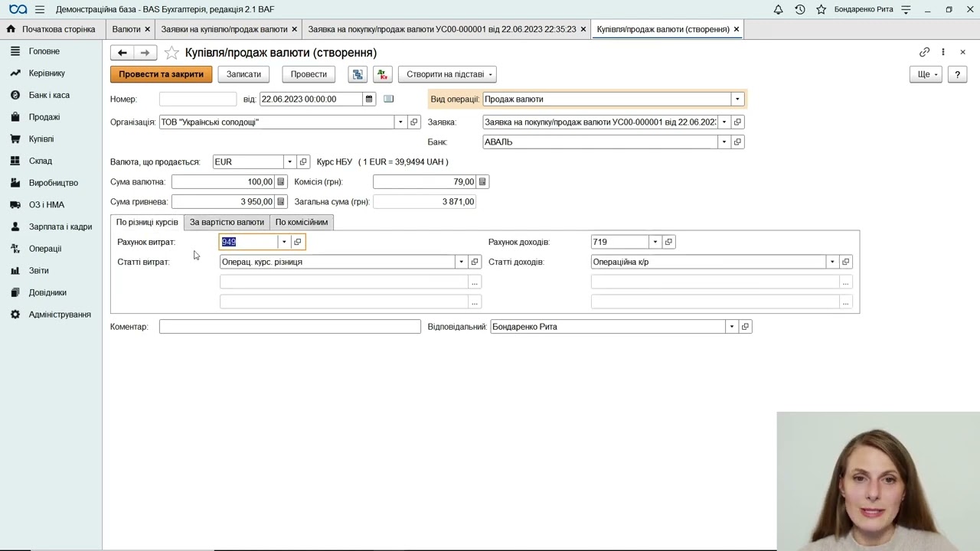This screenshot has width=980, height=551.
Task: Open Статті доходів record icon
Action: [846, 262]
